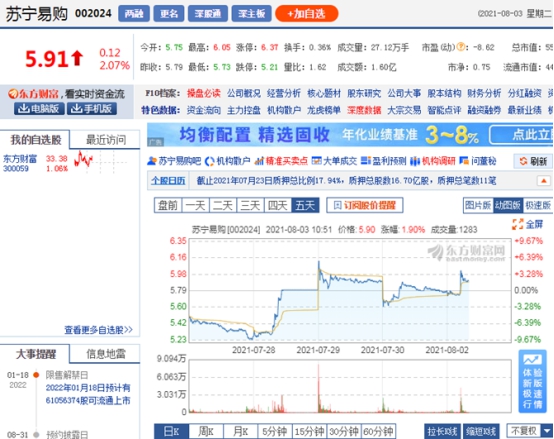
Task: Click the 更名 tag button
Action: (169, 14)
